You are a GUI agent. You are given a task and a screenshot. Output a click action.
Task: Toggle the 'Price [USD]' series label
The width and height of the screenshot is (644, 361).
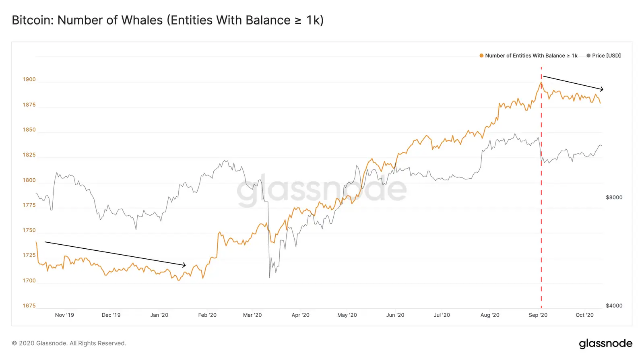pos(606,56)
